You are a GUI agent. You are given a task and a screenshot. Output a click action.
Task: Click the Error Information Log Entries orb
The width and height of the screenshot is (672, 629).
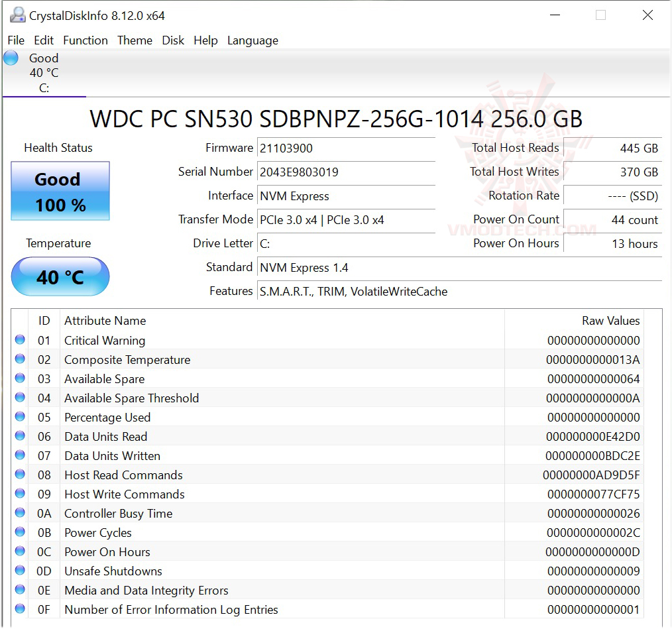coord(20,608)
